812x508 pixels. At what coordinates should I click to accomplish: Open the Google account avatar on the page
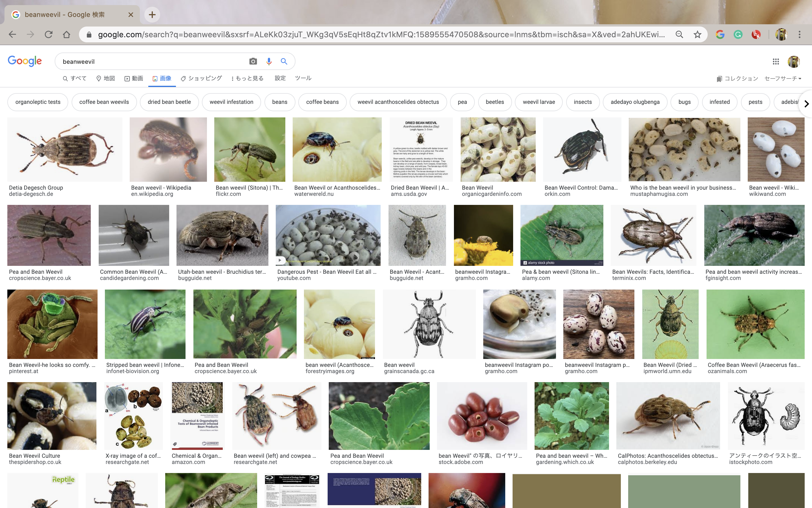[794, 62]
